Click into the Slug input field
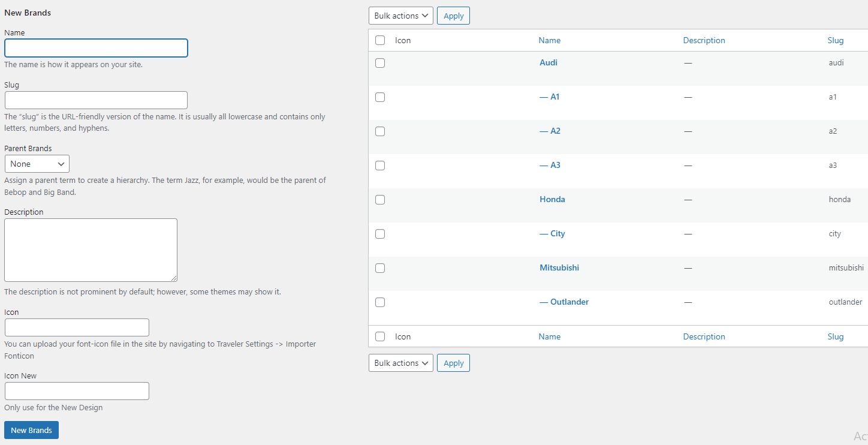The width and height of the screenshot is (868, 445). tap(96, 100)
